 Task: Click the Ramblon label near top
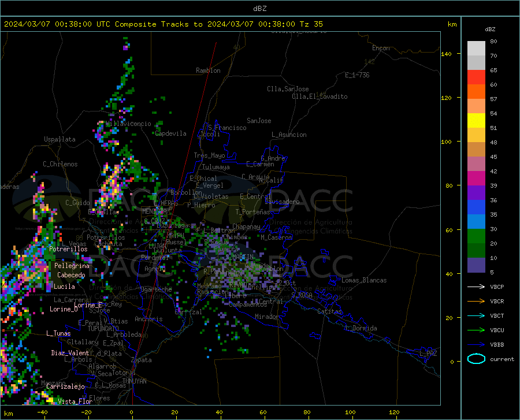point(208,70)
